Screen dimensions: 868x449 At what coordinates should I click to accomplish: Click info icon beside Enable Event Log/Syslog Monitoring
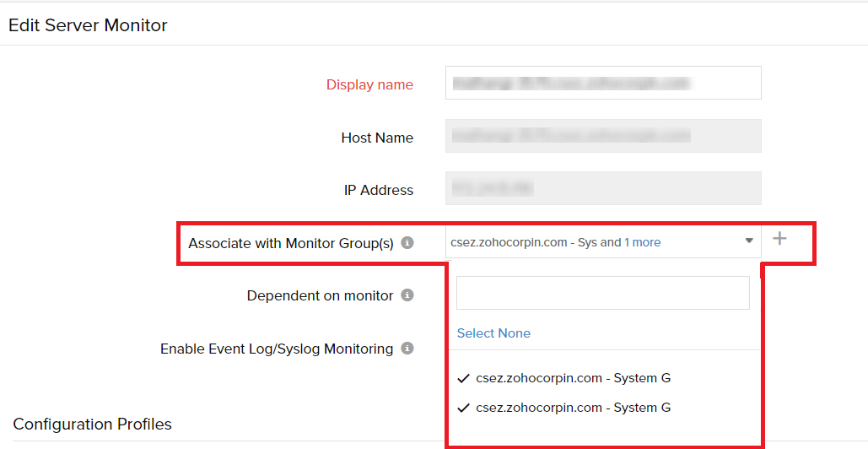click(x=407, y=349)
